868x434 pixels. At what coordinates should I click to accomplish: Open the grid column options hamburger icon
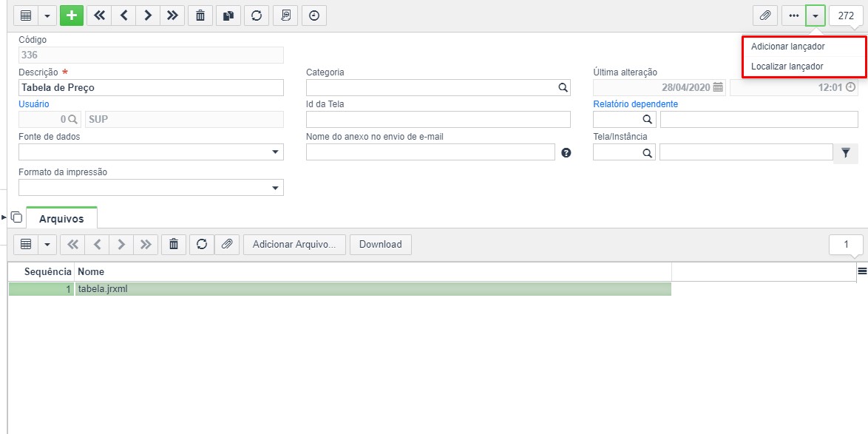861,271
